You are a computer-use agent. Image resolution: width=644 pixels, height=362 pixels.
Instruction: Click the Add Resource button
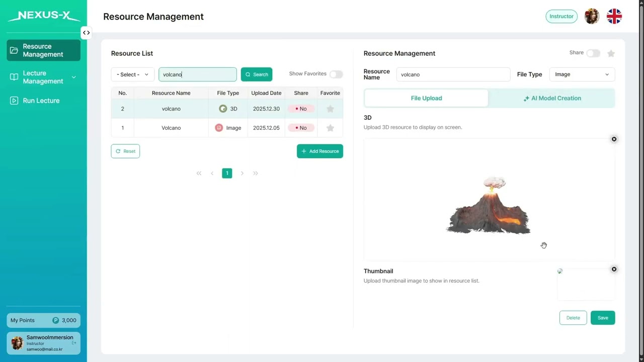pos(320,151)
